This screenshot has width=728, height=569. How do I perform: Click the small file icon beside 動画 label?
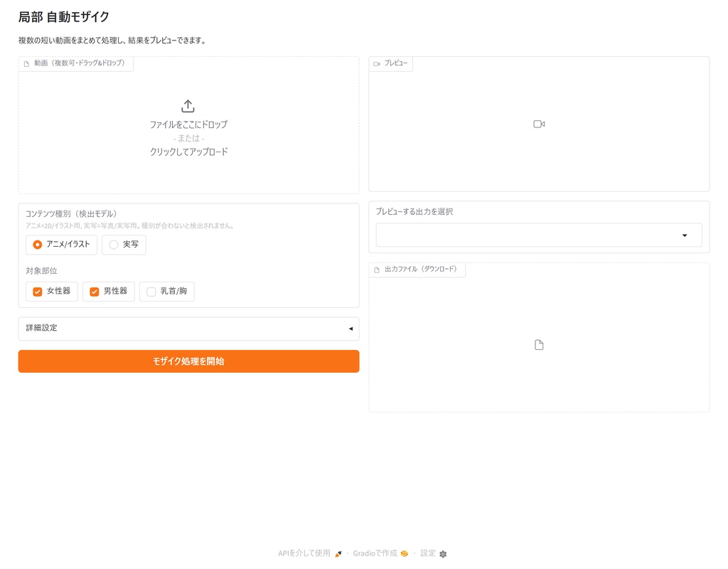click(26, 63)
